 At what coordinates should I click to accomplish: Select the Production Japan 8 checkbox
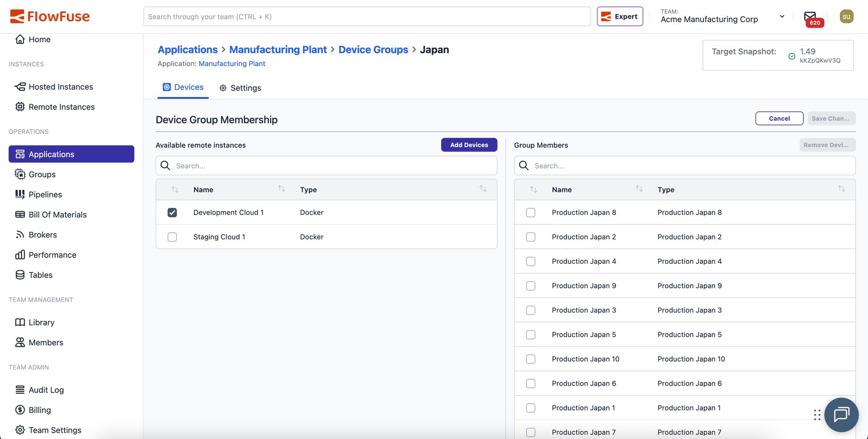coord(531,213)
